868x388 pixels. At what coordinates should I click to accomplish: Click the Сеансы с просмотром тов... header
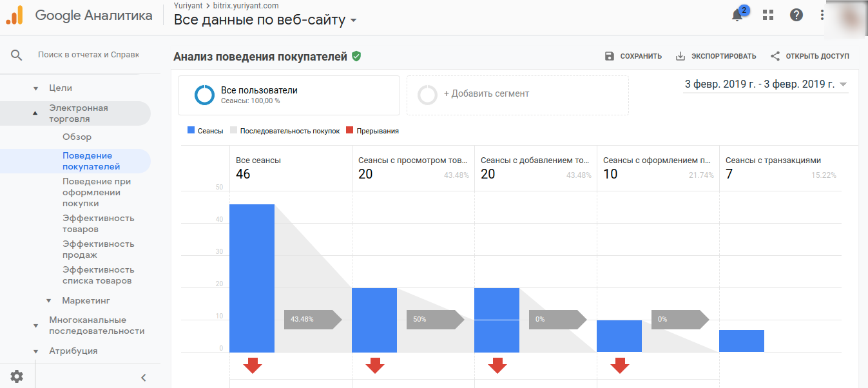point(413,160)
